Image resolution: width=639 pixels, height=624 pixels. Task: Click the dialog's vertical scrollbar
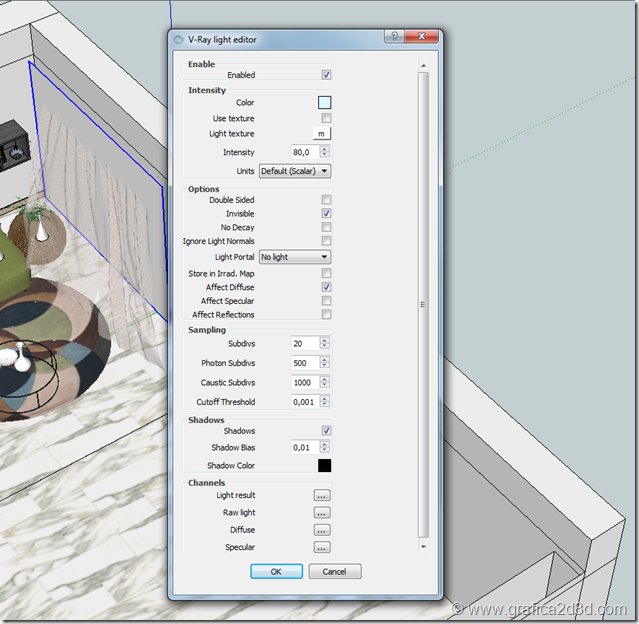[423, 305]
